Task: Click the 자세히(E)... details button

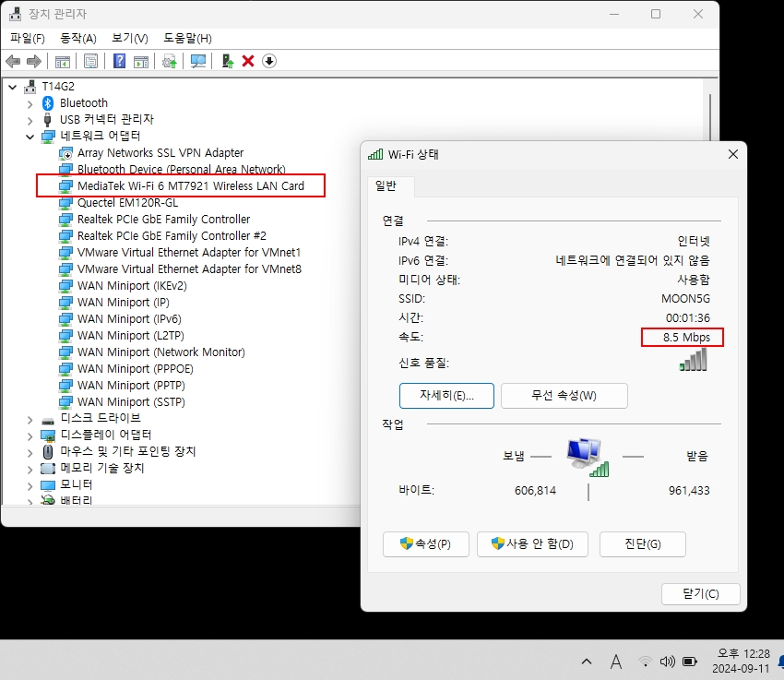Action: 446,396
